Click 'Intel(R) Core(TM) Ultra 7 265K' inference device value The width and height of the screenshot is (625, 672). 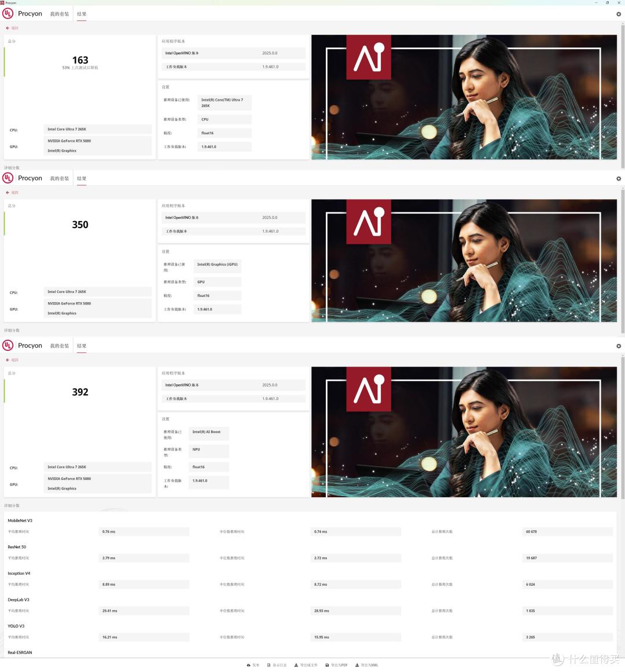tap(225, 103)
